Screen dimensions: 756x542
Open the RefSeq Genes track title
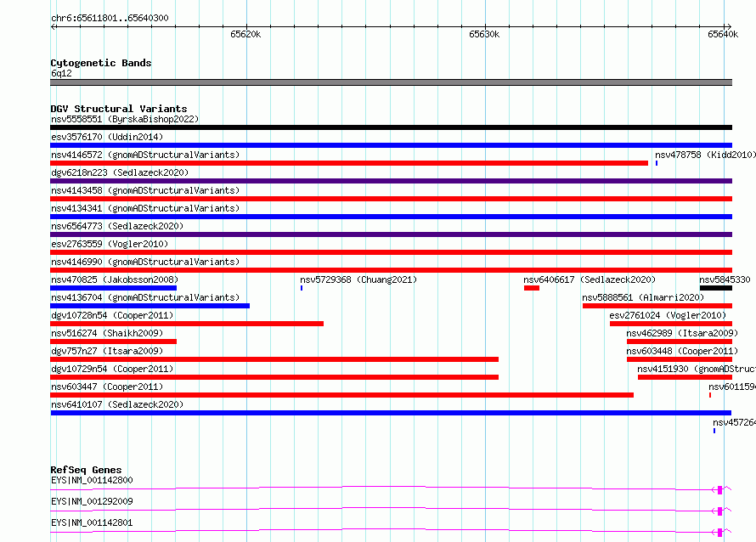pos(86,470)
